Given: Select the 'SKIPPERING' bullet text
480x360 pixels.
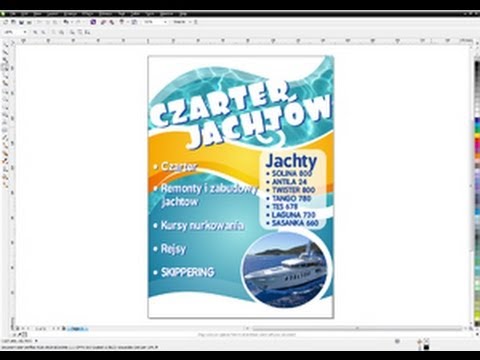Looking at the screenshot, I should pyautogui.click(x=188, y=272).
